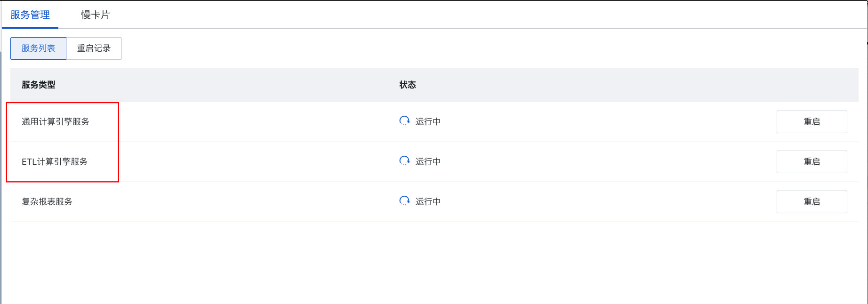Click running status icon for 通用计算引擎服务
Image resolution: width=868 pixels, height=304 pixels.
pyautogui.click(x=404, y=121)
